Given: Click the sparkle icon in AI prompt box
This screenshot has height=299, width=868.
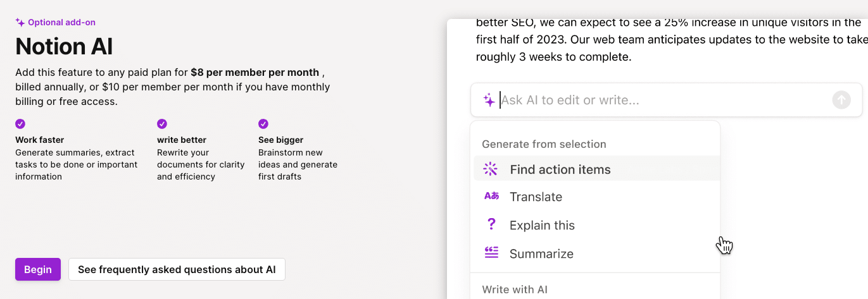Looking at the screenshot, I should (489, 100).
